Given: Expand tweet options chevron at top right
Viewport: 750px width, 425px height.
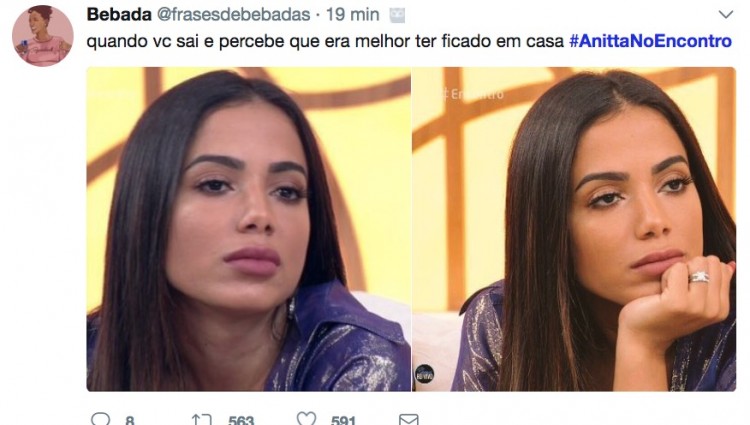Looking at the screenshot, I should point(726,14).
